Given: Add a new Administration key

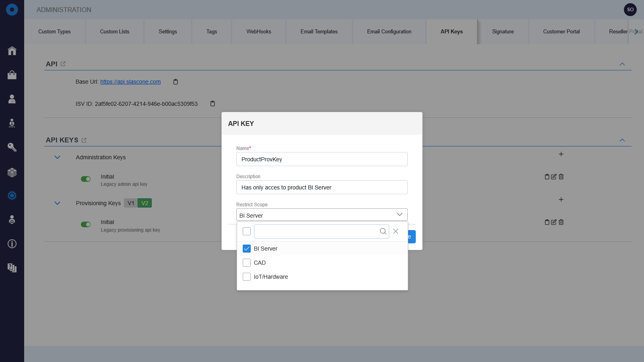Looking at the screenshot, I should pyautogui.click(x=561, y=154).
